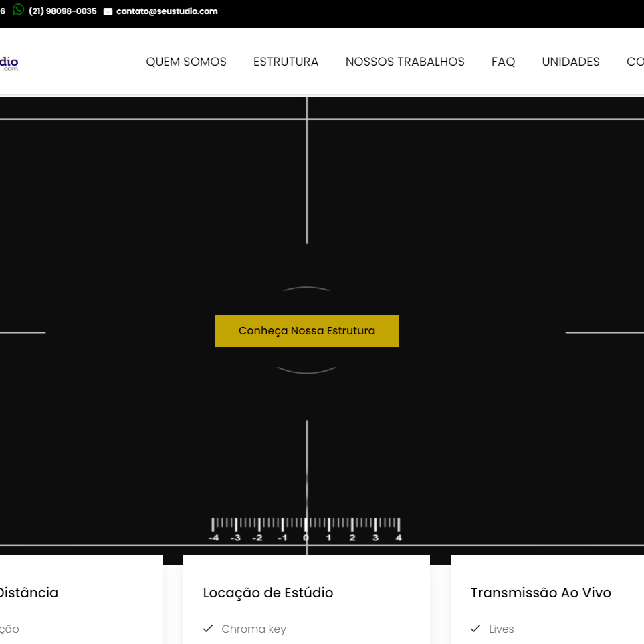644x644 pixels.
Task: Open the QUEM SOMOS menu item
Action: click(x=186, y=62)
